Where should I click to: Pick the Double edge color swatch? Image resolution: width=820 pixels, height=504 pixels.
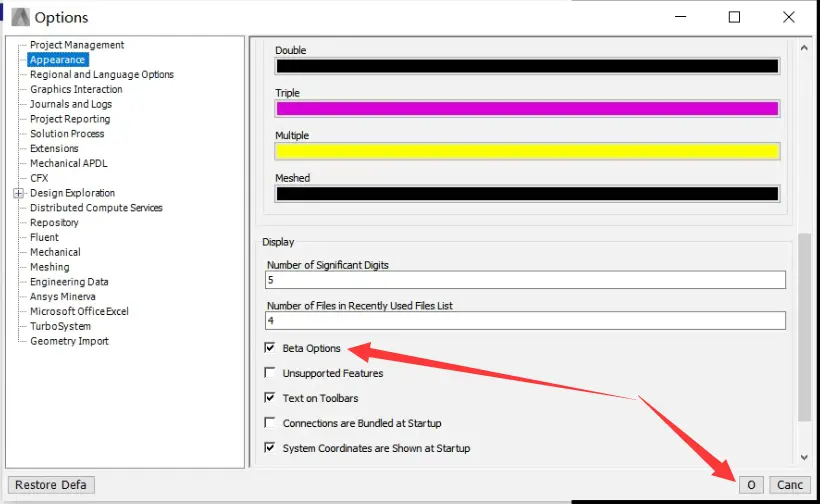[527, 66]
